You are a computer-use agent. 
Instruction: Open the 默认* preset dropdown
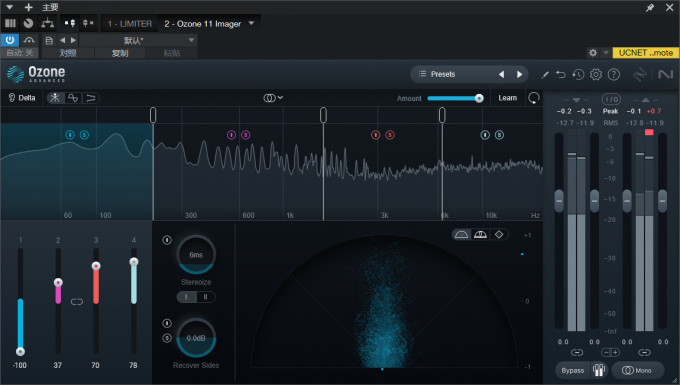[x=138, y=40]
